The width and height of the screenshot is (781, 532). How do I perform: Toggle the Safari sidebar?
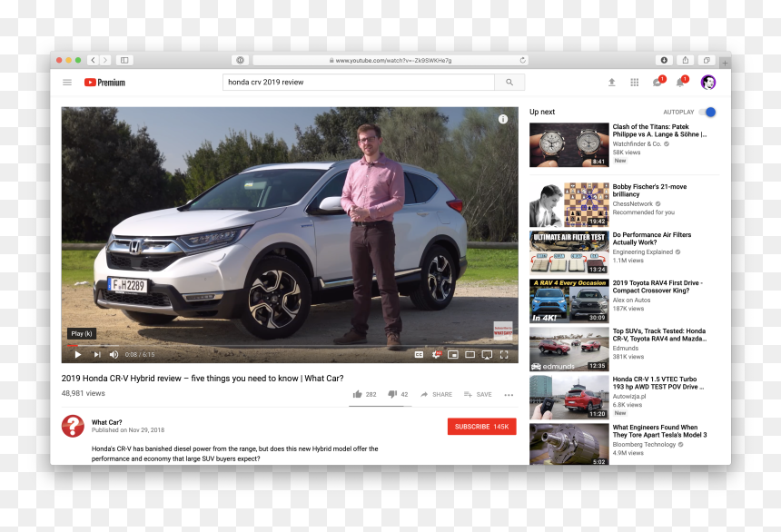pyautogui.click(x=124, y=60)
